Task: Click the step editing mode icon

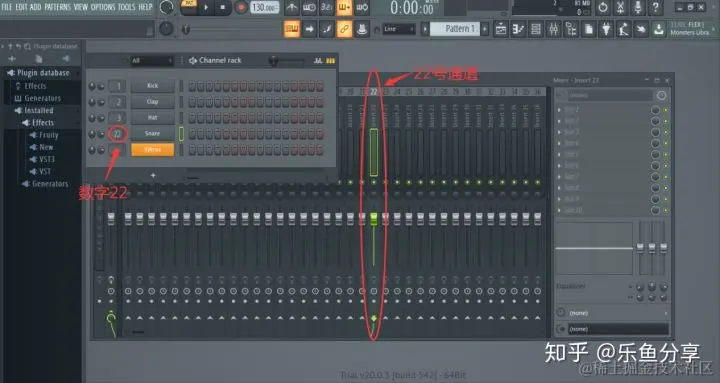Action: tap(326, 29)
